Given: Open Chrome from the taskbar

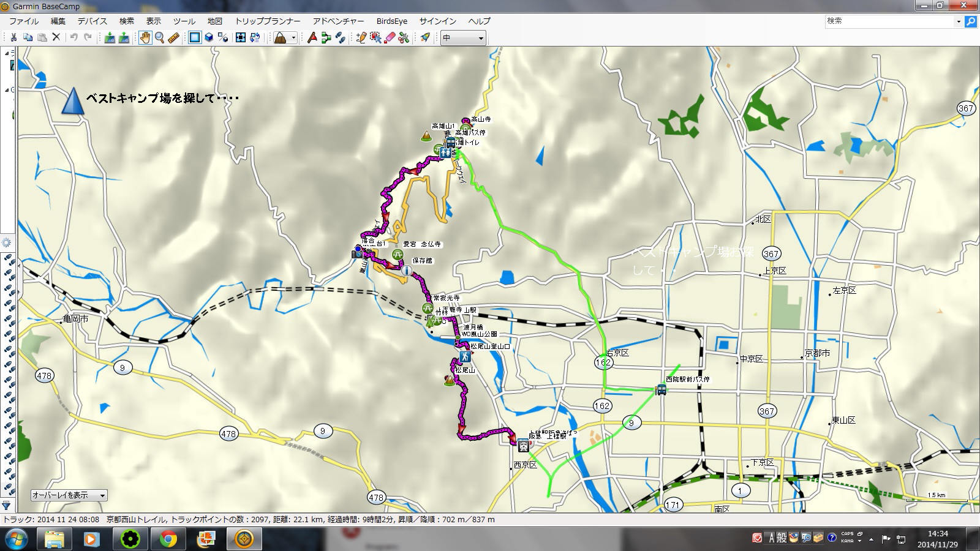Looking at the screenshot, I should [x=168, y=539].
